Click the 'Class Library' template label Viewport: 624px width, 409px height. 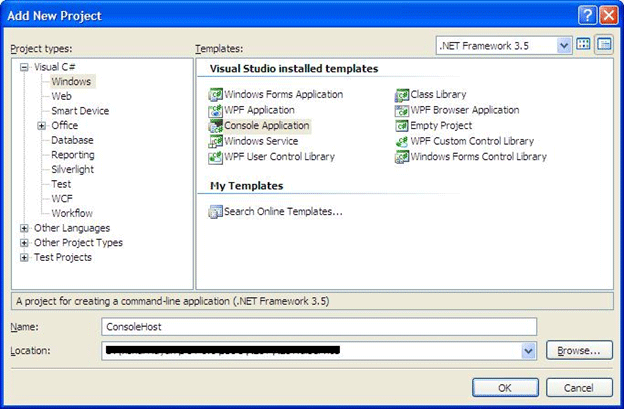pos(438,95)
